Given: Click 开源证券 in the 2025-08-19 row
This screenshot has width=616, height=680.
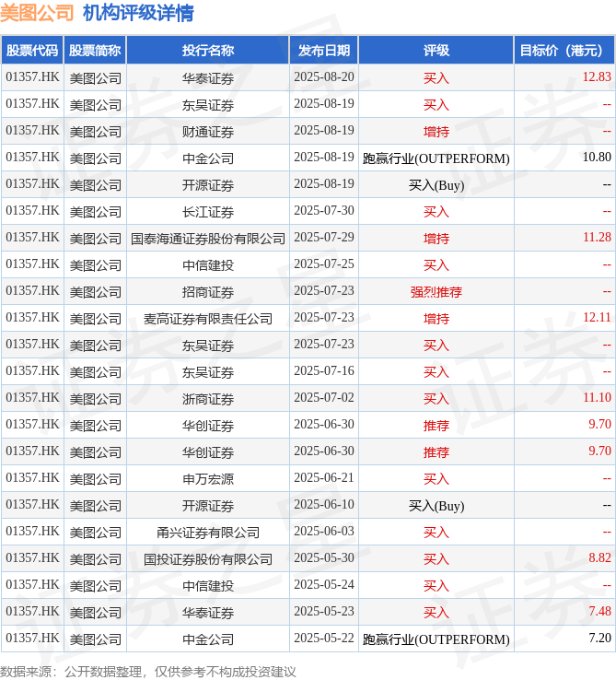Looking at the screenshot, I should (x=208, y=185).
